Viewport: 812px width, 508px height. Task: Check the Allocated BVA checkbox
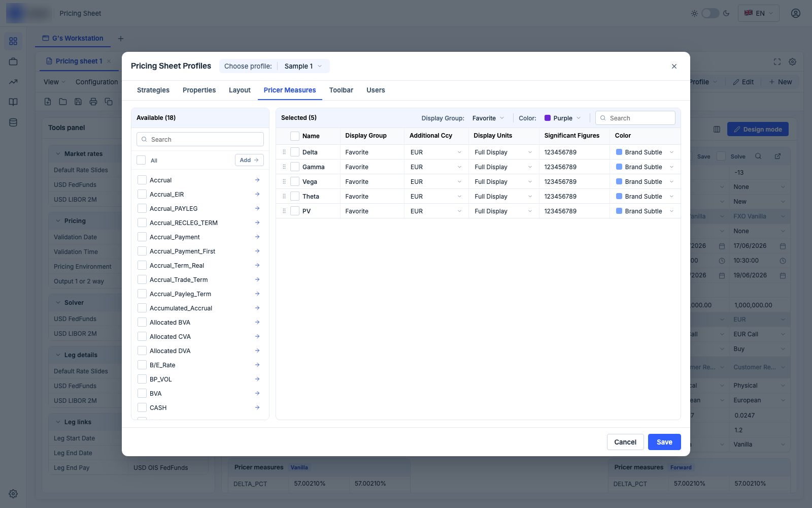142,322
